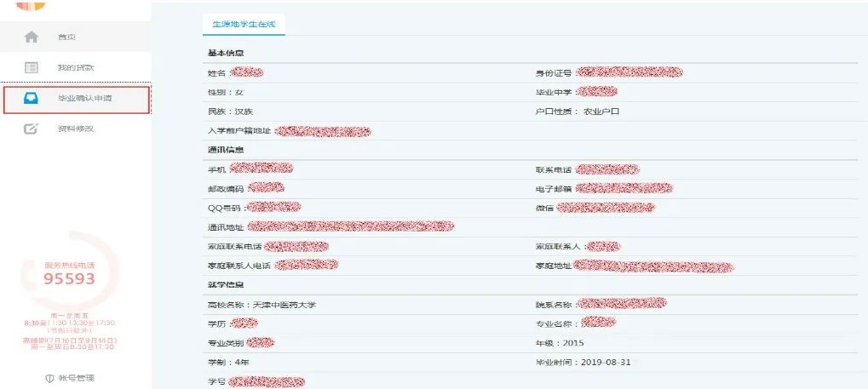This screenshot has height=389, width=868.
Task: Click the edit pencil icon beside 资料修改
Action: tap(32, 129)
